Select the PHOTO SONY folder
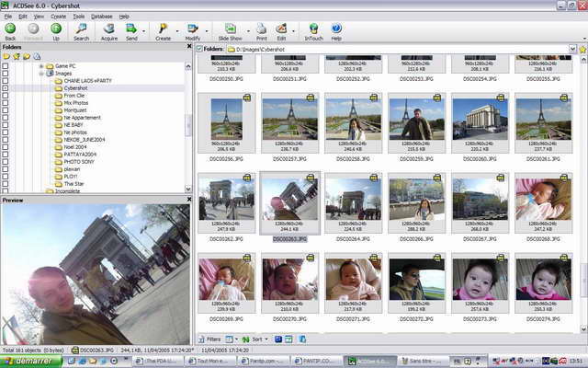The width and height of the screenshot is (588, 368). pyautogui.click(x=79, y=162)
